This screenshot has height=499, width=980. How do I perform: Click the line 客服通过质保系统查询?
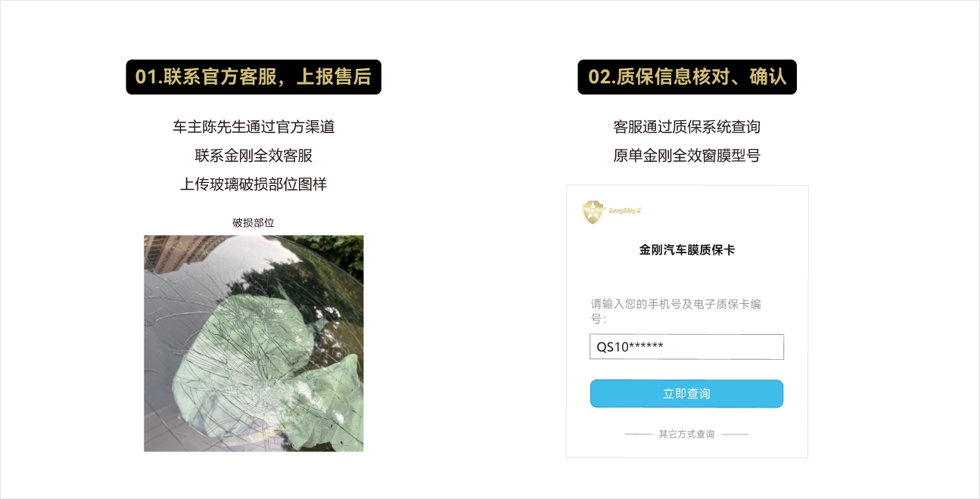pyautogui.click(x=686, y=127)
